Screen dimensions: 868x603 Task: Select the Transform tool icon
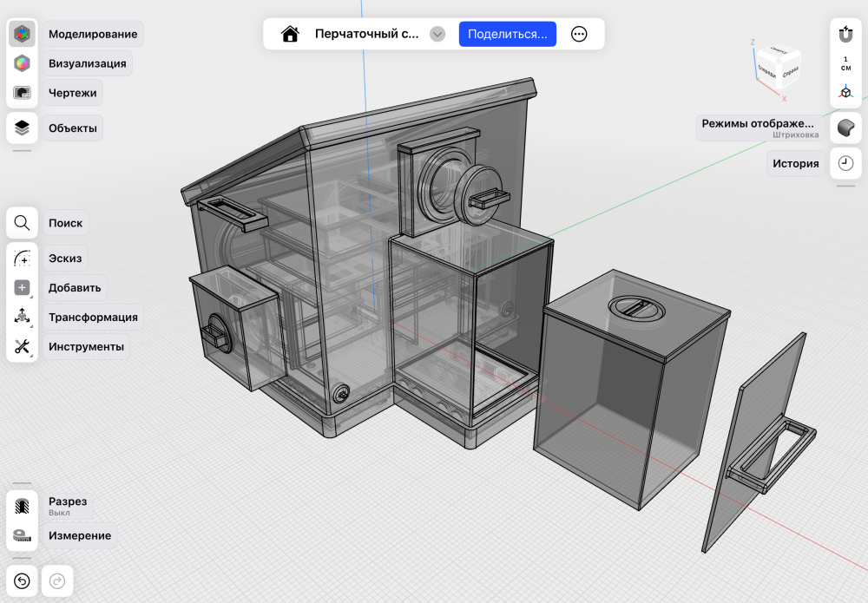[22, 317]
